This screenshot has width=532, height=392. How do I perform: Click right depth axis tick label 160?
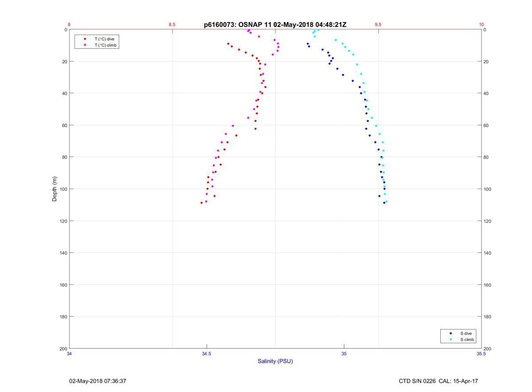pyautogui.click(x=488, y=285)
